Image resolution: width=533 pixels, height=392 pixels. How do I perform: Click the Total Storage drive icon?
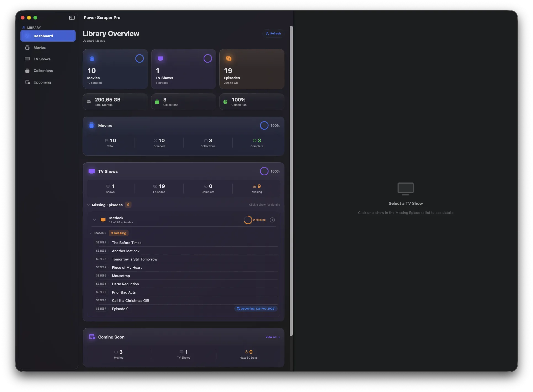click(89, 102)
